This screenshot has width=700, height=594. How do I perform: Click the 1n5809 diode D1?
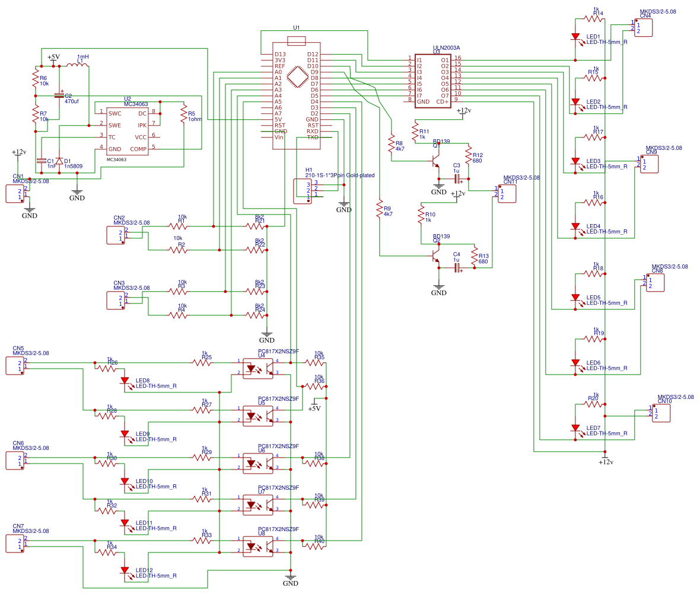[59, 162]
